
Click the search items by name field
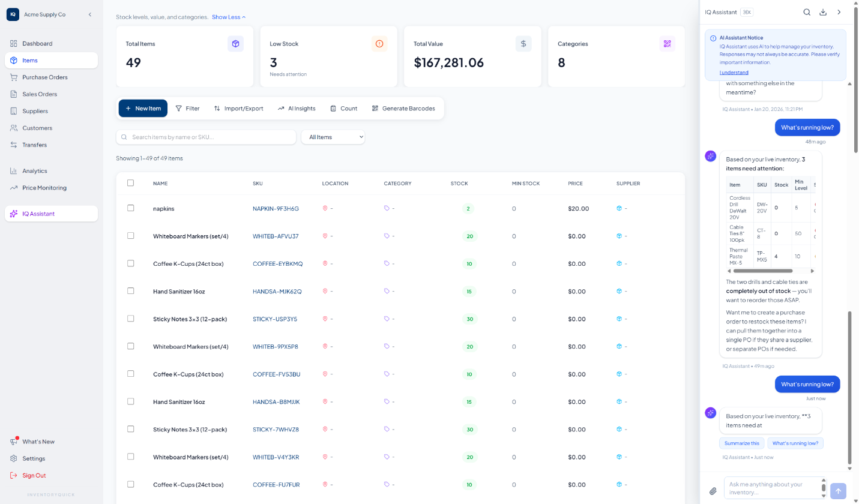tap(206, 137)
